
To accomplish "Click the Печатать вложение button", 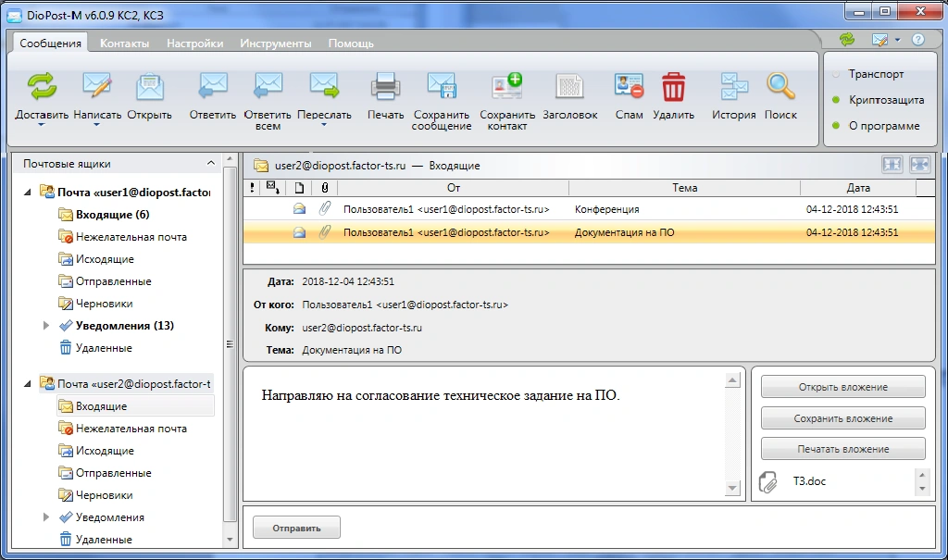I will point(842,449).
